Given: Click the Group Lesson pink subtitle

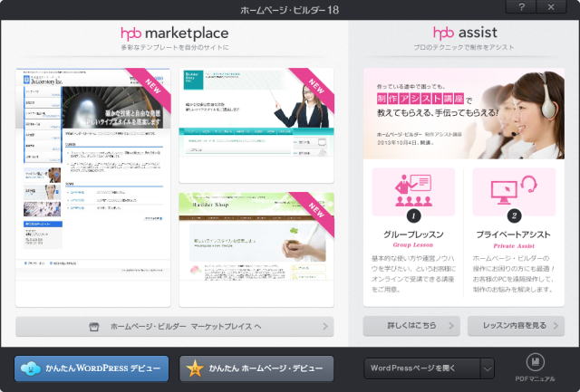Looking at the screenshot, I should [413, 245].
